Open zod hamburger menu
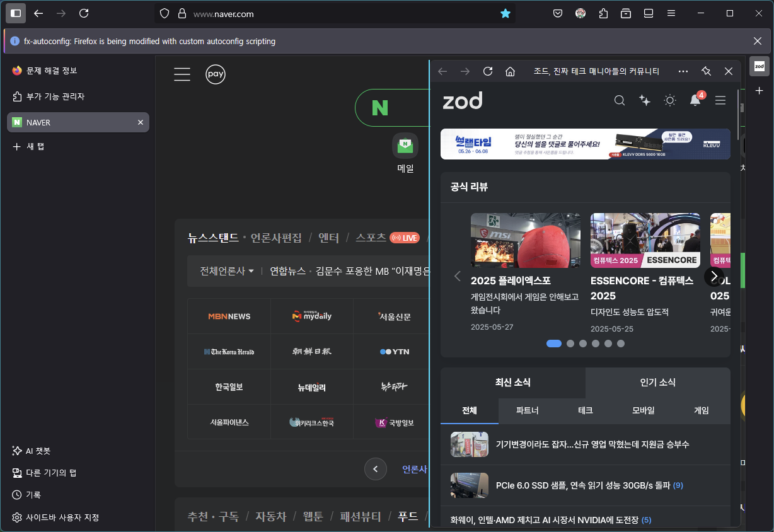The image size is (774, 532). coord(720,100)
